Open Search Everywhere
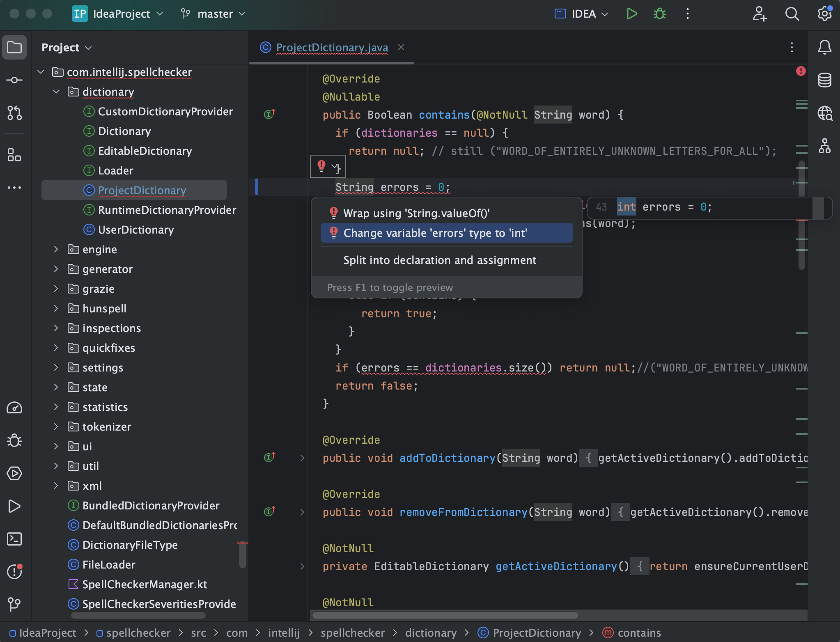 792,14
